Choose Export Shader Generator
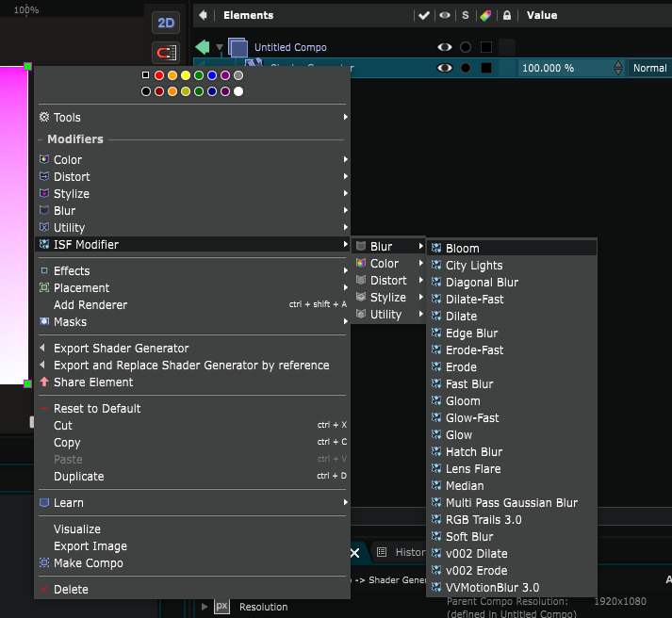The height and width of the screenshot is (618, 672). tap(192, 349)
